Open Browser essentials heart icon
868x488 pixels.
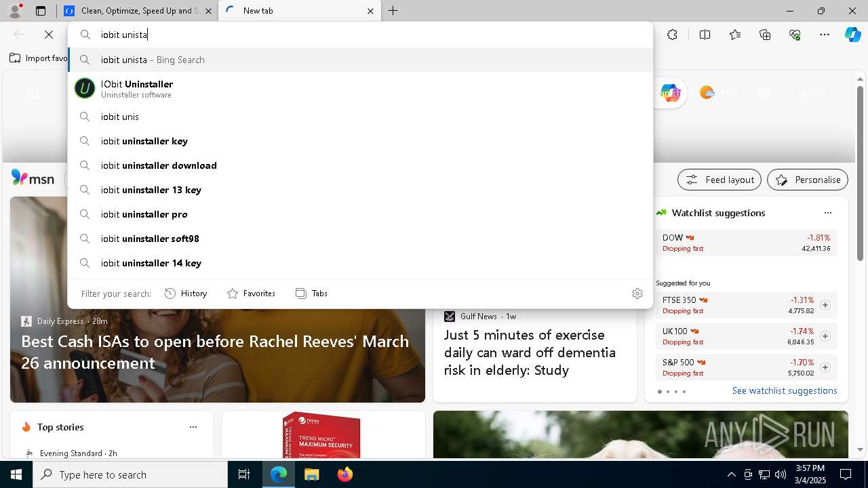[x=795, y=35]
